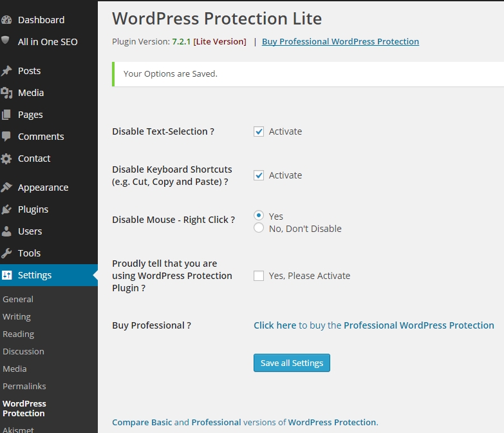The height and width of the screenshot is (433, 504).
Task: Click the Media library icon in the sidebar
Action: pos(6,93)
